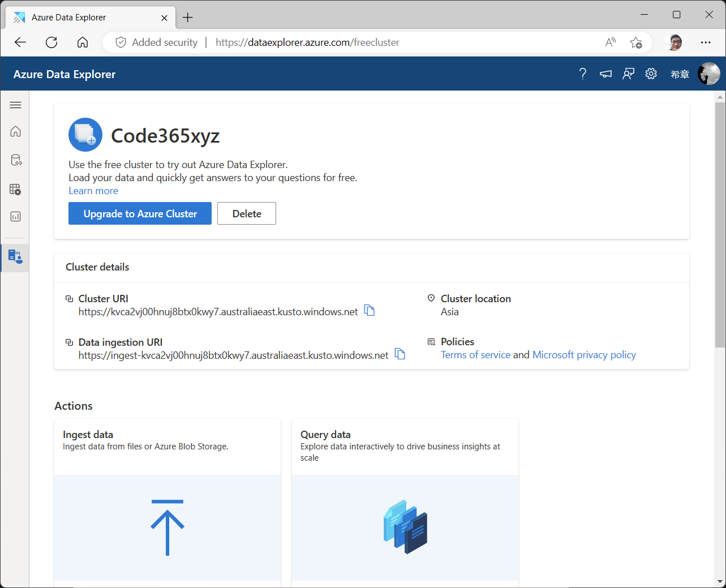Viewport: 726px width, 588px height.
Task: Open the Query sidebar icon
Action: click(15, 189)
